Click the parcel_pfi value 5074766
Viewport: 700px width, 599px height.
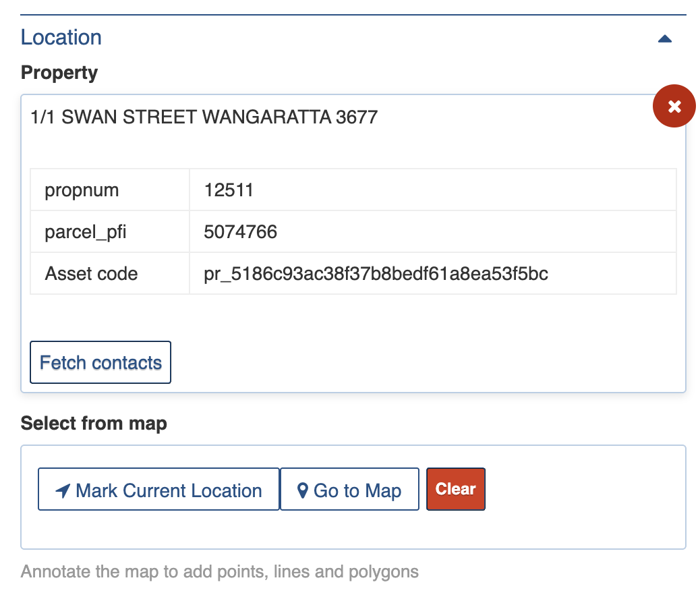[x=240, y=232]
